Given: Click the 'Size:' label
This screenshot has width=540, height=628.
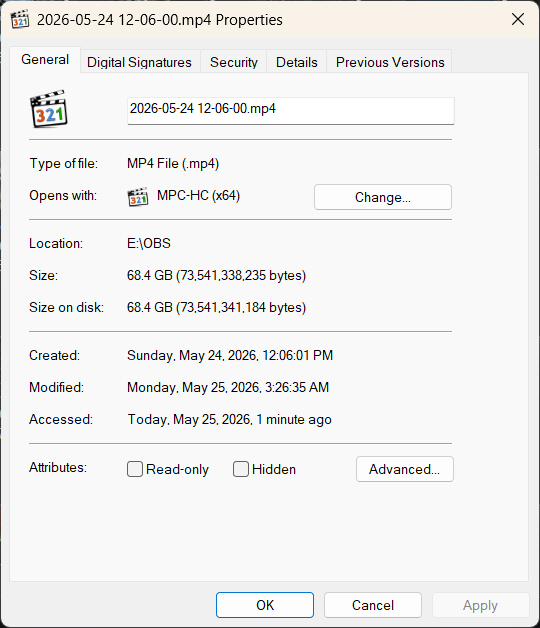Looking at the screenshot, I should click(43, 276).
